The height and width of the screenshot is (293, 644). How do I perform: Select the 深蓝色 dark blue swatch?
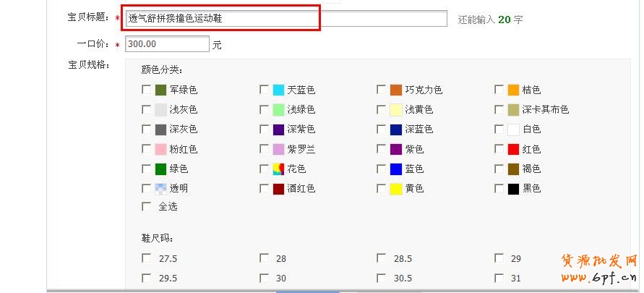point(396,129)
